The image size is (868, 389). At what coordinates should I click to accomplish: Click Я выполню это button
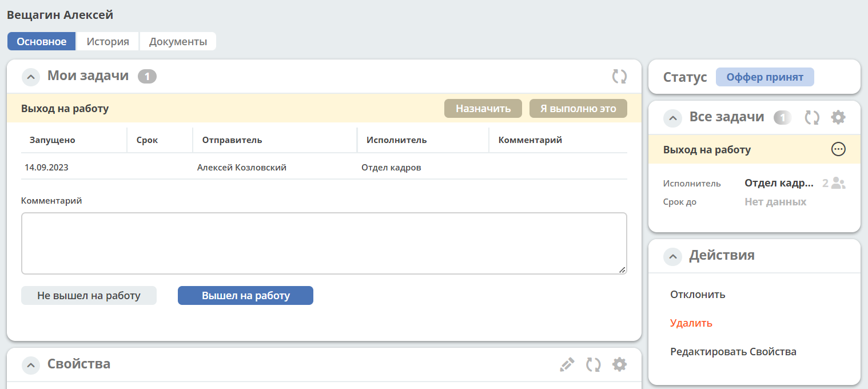pyautogui.click(x=578, y=109)
